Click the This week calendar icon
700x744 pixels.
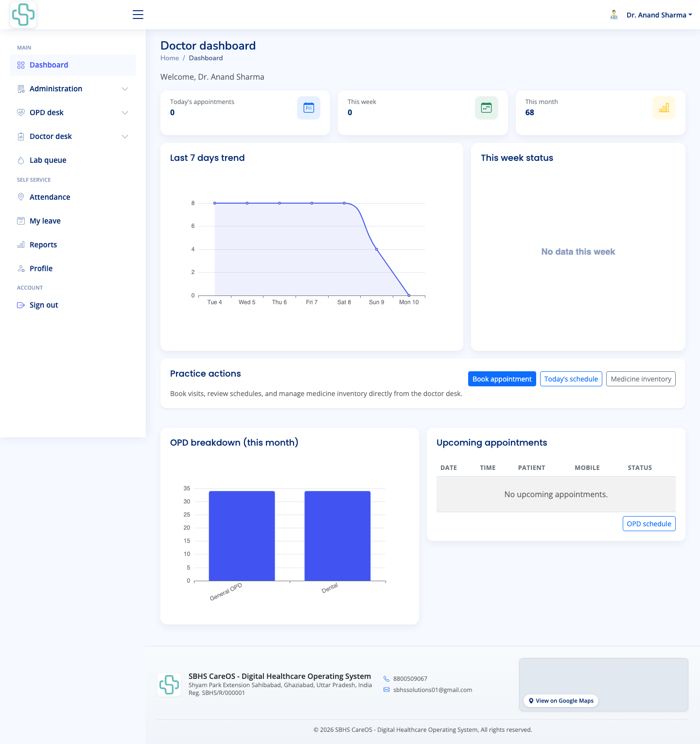[486, 108]
